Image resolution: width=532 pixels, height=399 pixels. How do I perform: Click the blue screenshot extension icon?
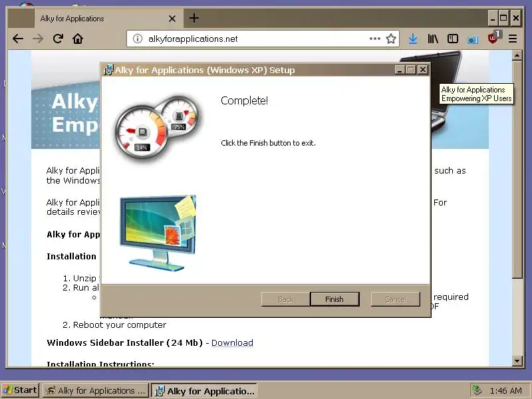472,40
